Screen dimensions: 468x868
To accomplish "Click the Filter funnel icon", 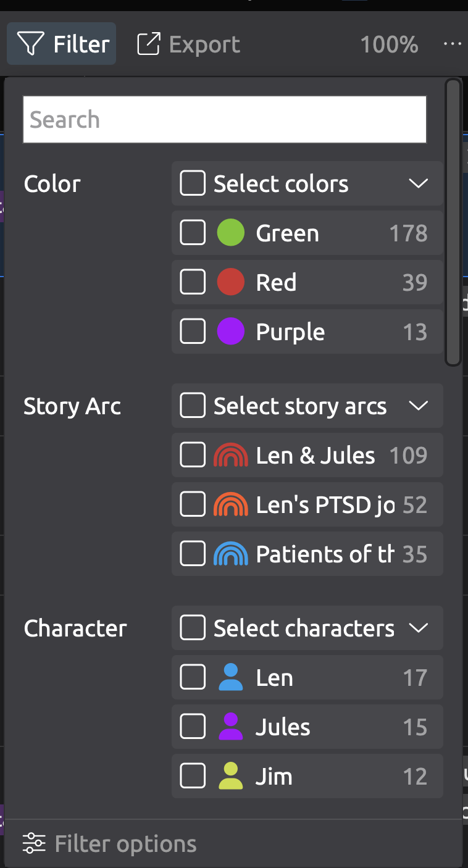I will (30, 44).
